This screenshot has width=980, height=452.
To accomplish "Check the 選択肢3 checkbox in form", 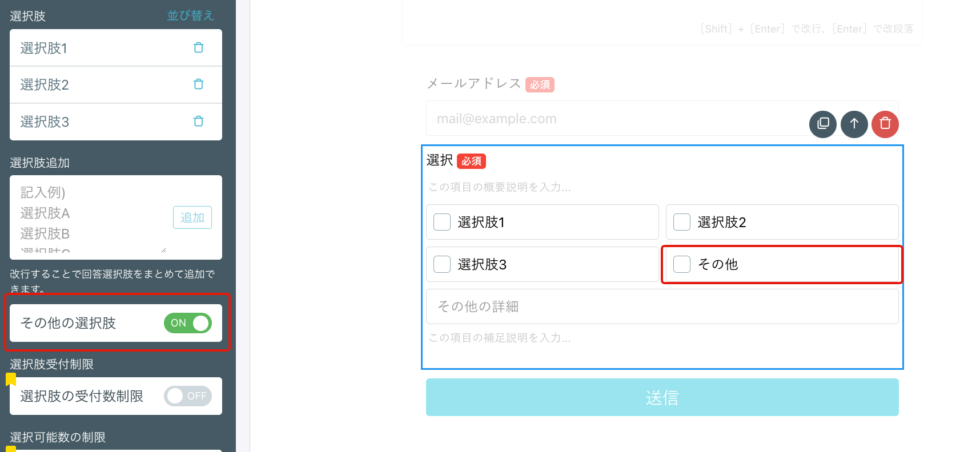I will [x=442, y=264].
